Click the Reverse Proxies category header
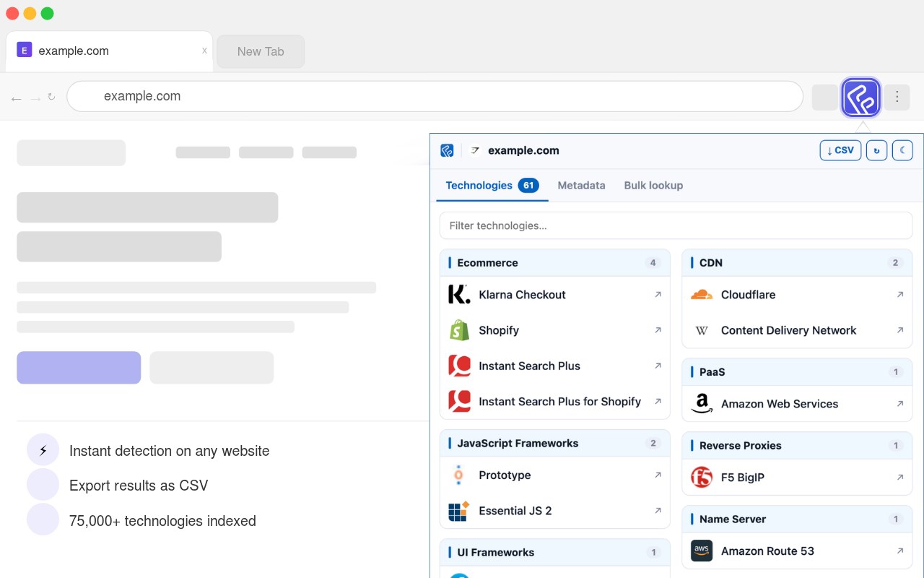This screenshot has height=578, width=924. [797, 446]
